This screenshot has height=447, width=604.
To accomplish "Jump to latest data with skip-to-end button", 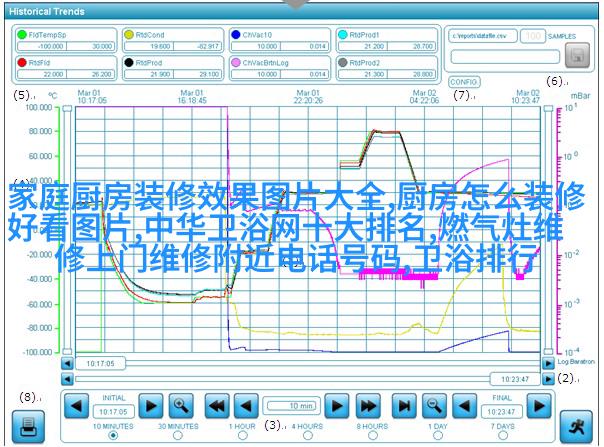I will point(403,405).
